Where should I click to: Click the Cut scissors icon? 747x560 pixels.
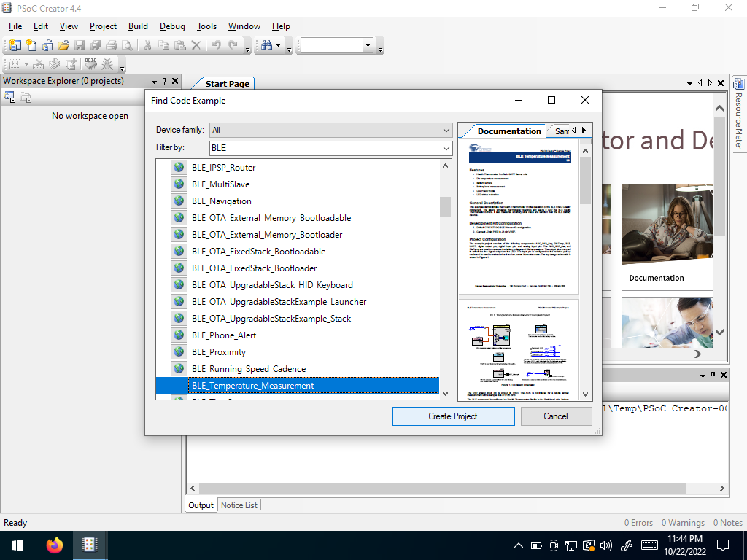click(x=147, y=46)
